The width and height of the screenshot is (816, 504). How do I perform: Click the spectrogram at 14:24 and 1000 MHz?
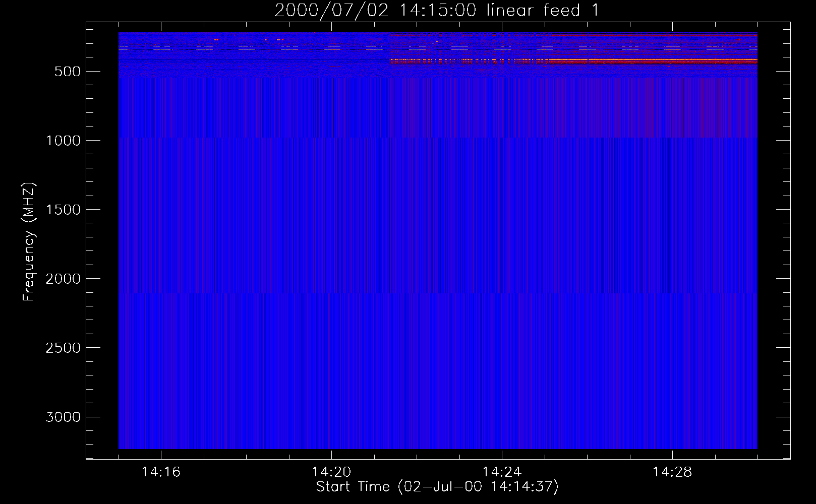pos(502,140)
